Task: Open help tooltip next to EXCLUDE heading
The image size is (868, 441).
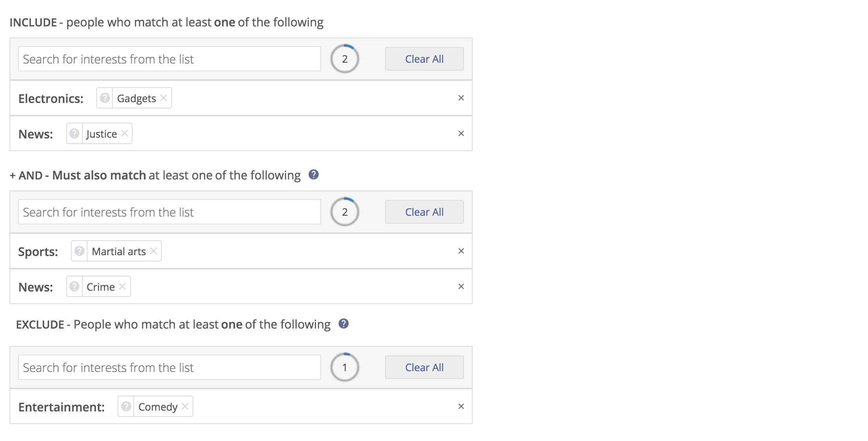Action: pyautogui.click(x=344, y=323)
